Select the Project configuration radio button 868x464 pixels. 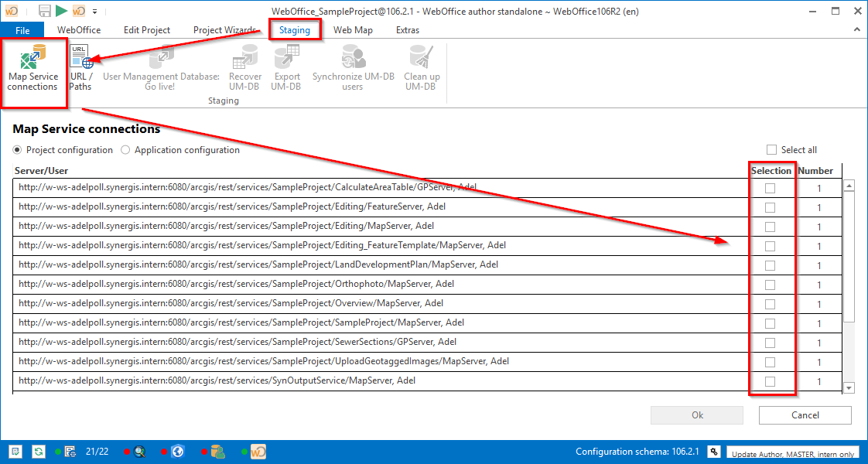tap(17, 150)
